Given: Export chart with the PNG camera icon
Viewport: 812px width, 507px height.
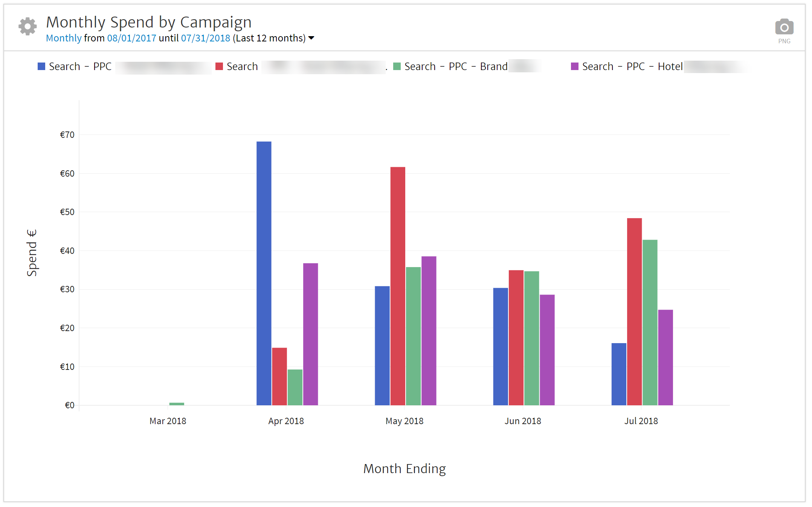Looking at the screenshot, I should pos(784,28).
